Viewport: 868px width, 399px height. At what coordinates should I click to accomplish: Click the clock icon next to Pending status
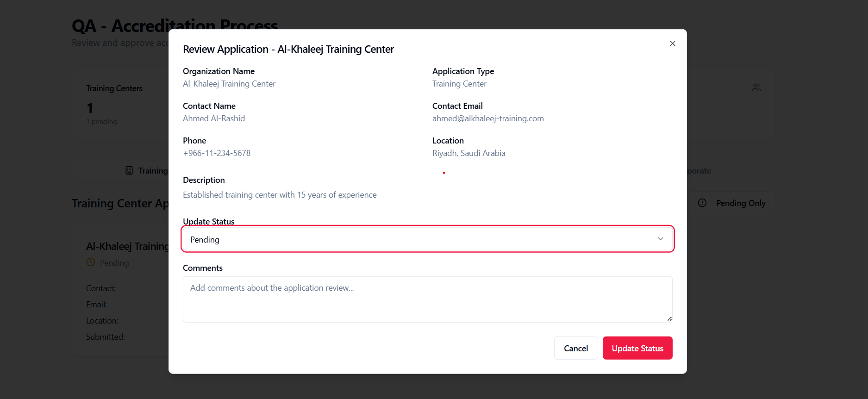91,262
